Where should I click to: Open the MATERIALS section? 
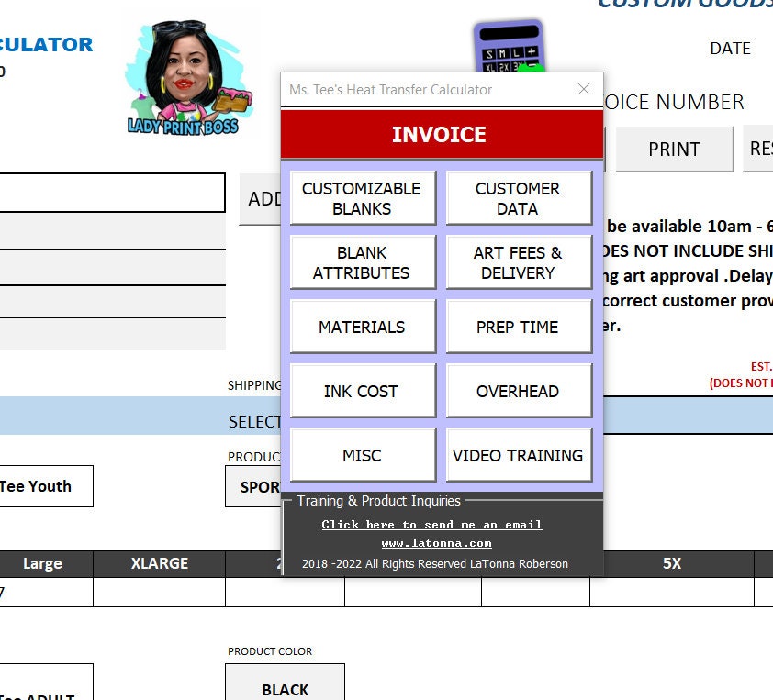362,326
